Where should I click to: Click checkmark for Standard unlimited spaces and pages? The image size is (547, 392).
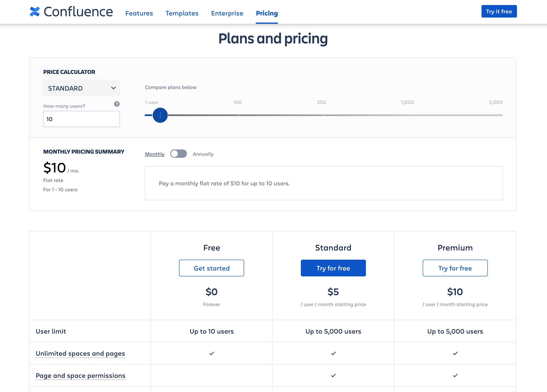(x=333, y=353)
